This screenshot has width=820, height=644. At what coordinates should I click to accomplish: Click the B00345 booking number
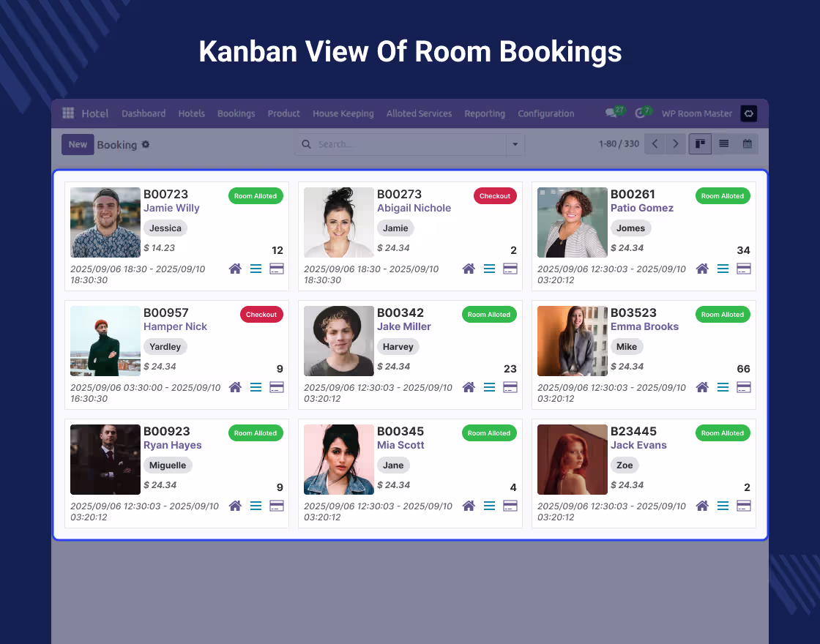(x=400, y=431)
